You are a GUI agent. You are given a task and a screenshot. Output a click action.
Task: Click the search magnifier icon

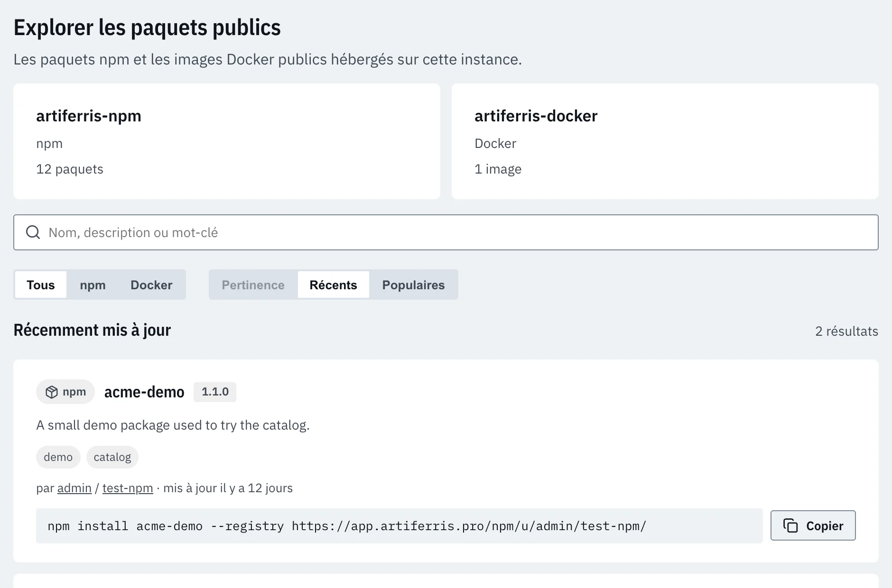click(x=33, y=232)
